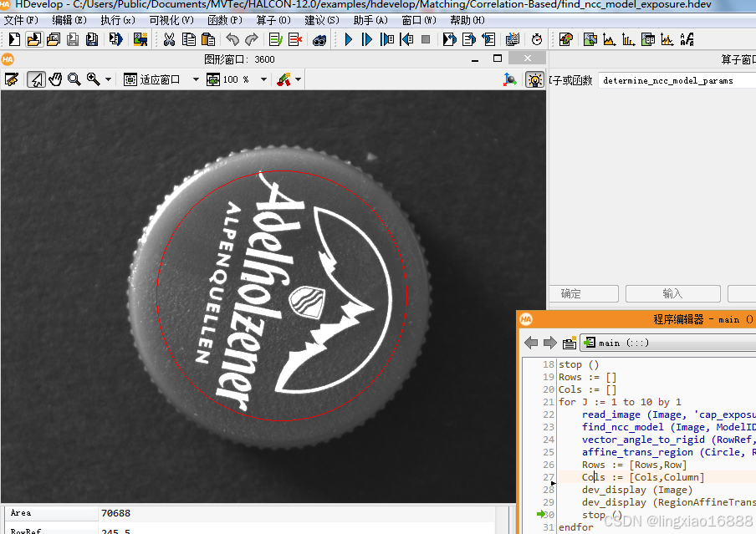Click the Save As icon in the toolbar
756x534 pixels.
[92, 39]
